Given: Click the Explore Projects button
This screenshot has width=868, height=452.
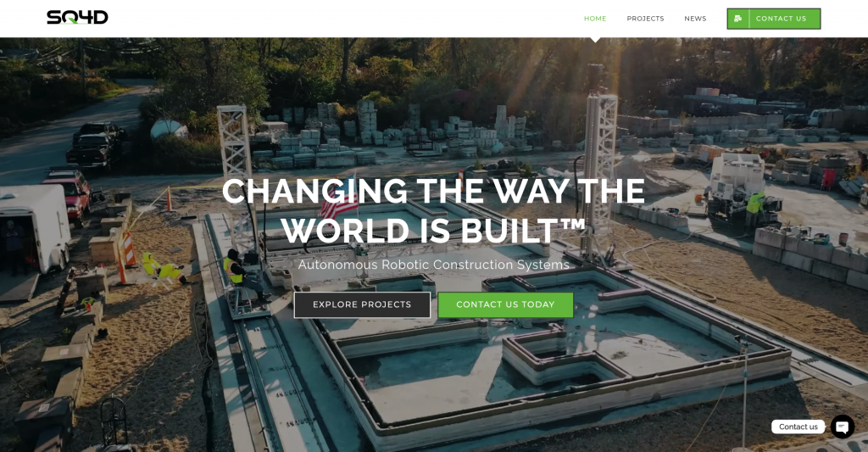Looking at the screenshot, I should [x=362, y=304].
